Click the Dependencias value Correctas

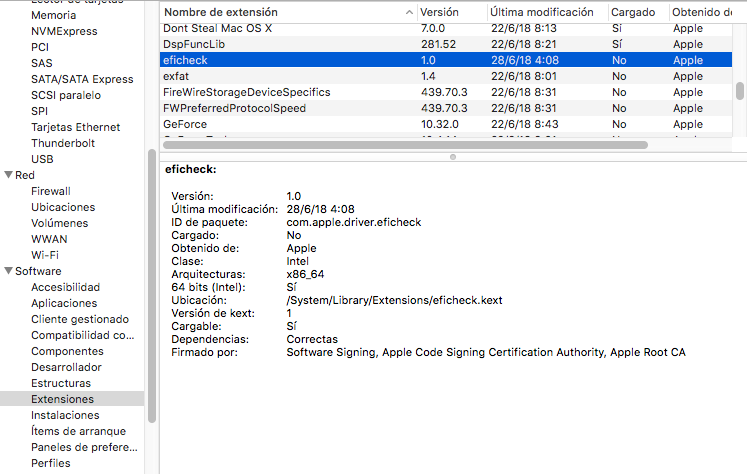click(x=312, y=339)
